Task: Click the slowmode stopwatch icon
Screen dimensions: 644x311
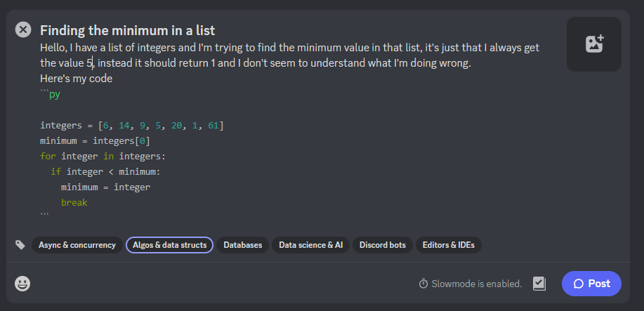Action: 423,284
